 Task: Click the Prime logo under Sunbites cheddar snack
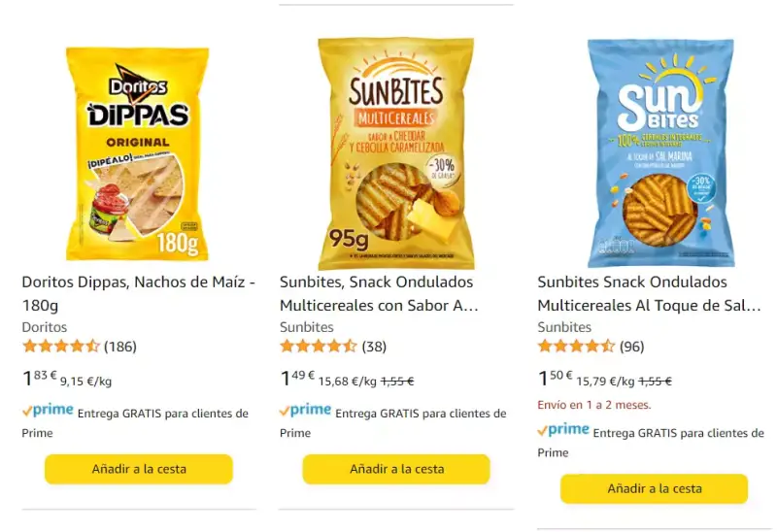coord(306,411)
